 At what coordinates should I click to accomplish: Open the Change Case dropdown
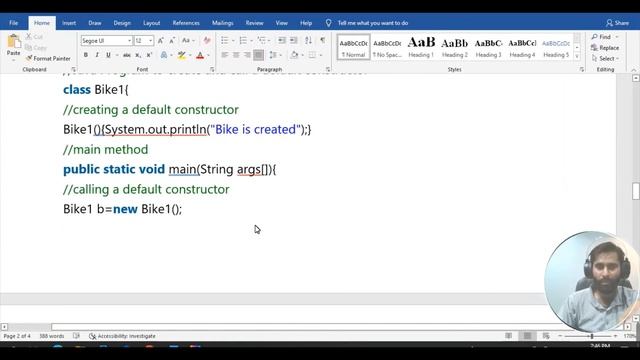pyautogui.click(x=188, y=40)
